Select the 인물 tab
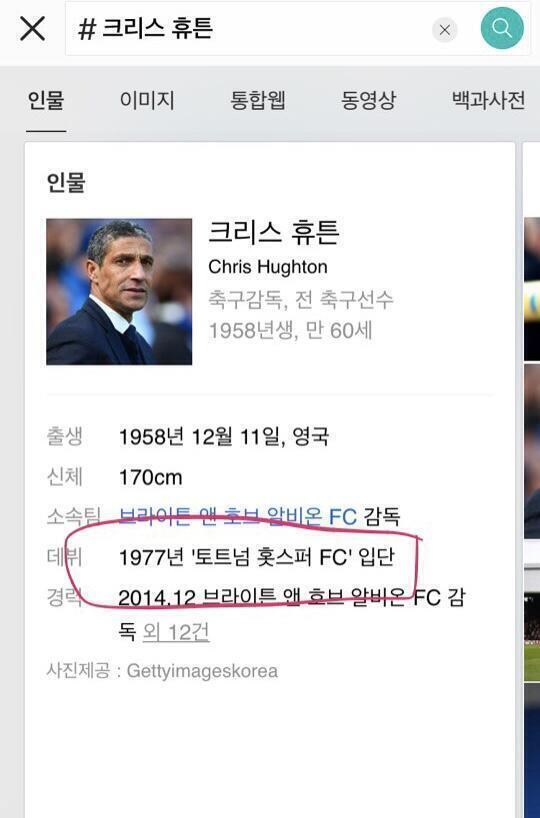540x818 pixels. tap(46, 100)
